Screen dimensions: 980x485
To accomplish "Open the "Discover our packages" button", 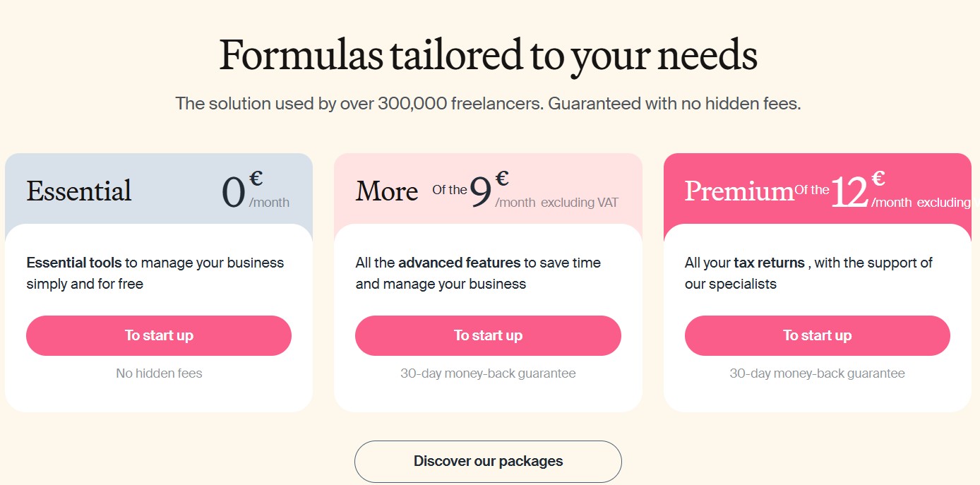I will coord(488,462).
